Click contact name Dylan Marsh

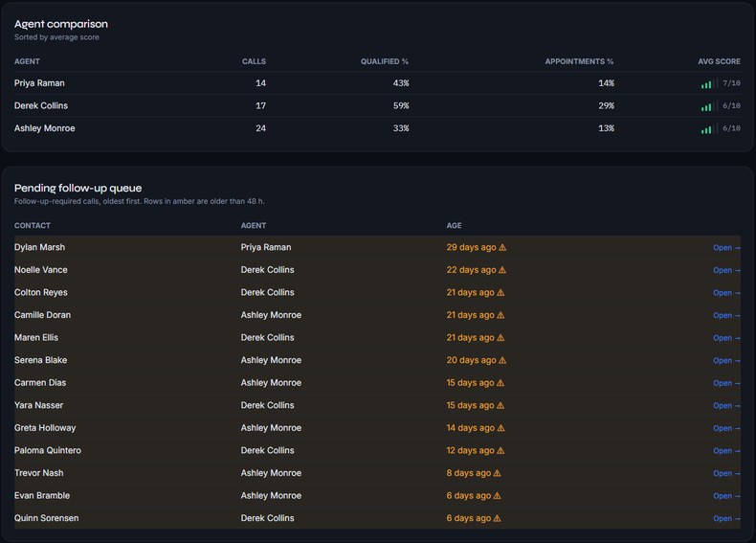39,247
